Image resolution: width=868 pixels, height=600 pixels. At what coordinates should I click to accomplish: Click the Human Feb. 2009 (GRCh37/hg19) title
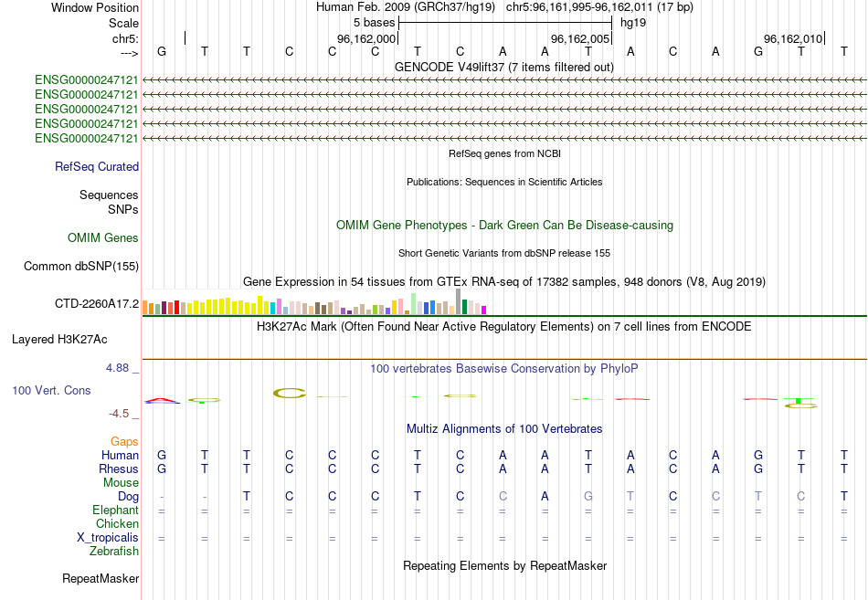[408, 7]
